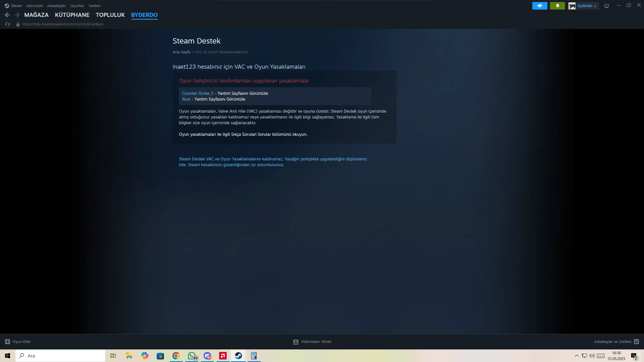Click the Oyun Ekle plus icon

[7, 341]
